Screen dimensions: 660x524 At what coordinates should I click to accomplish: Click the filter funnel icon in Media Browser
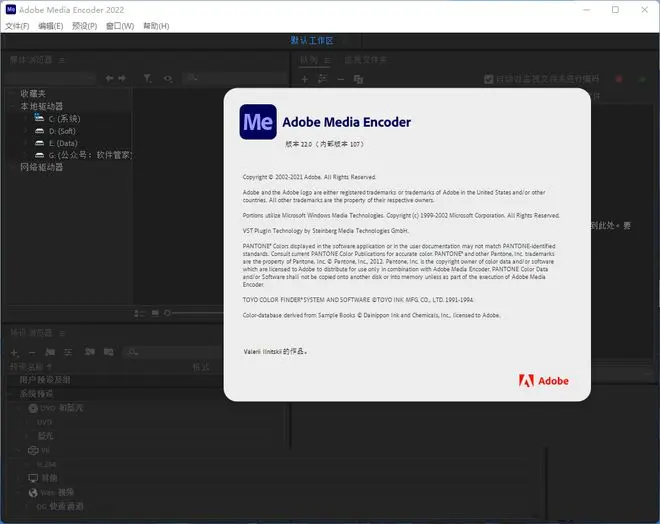[x=147, y=78]
